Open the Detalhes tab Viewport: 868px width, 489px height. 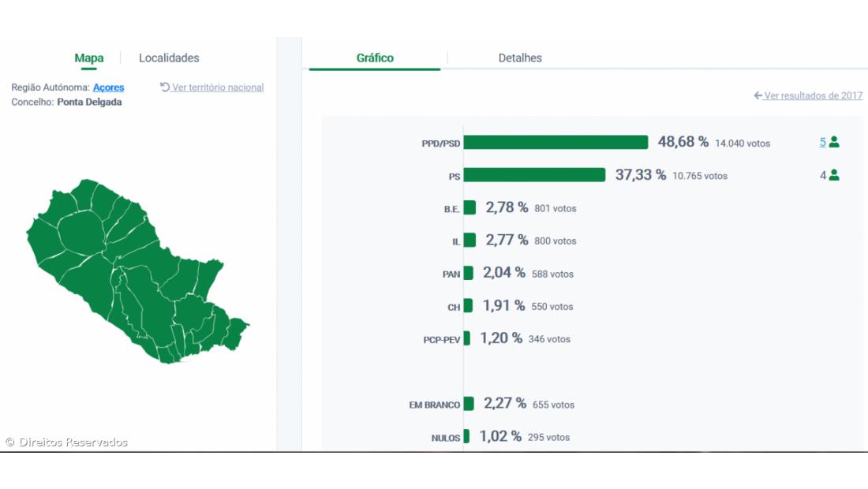[520, 58]
